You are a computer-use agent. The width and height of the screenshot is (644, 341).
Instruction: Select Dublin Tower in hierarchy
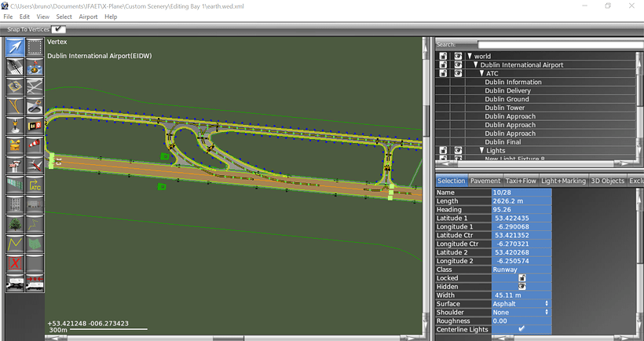pyautogui.click(x=504, y=108)
